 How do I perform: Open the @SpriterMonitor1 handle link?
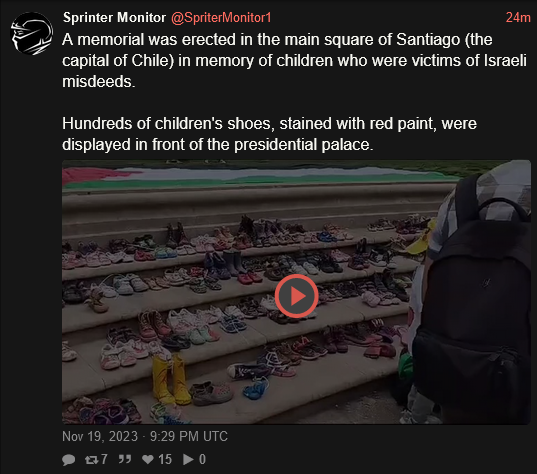(221, 17)
